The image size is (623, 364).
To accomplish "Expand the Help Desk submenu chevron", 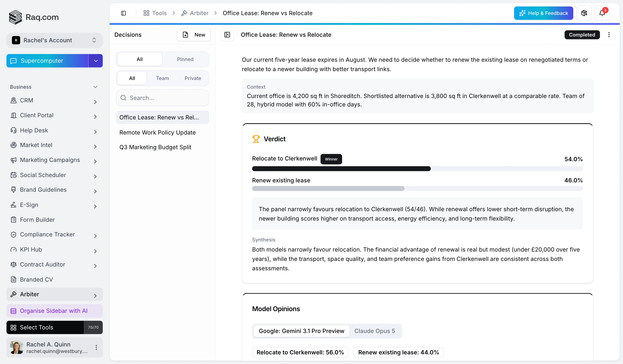I will [x=95, y=132].
